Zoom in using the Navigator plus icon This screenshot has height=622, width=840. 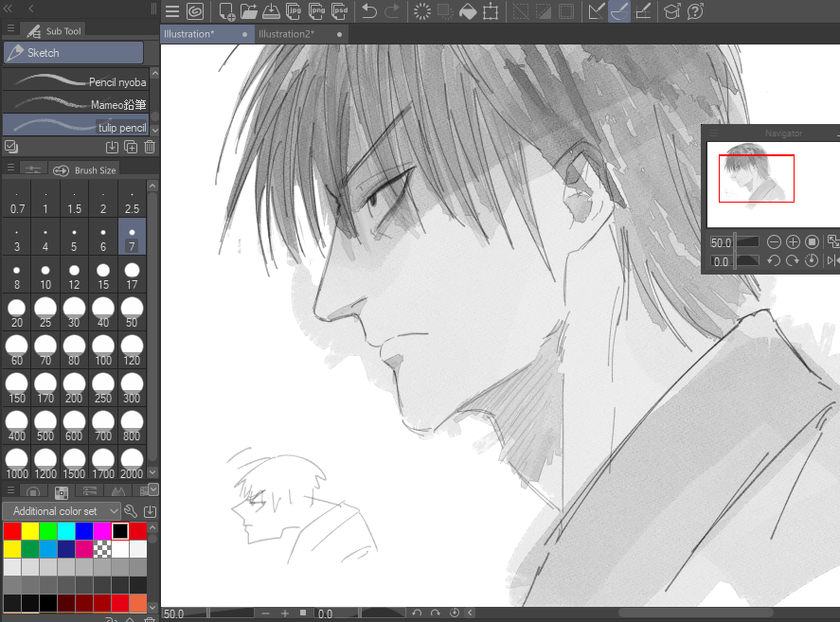point(794,242)
